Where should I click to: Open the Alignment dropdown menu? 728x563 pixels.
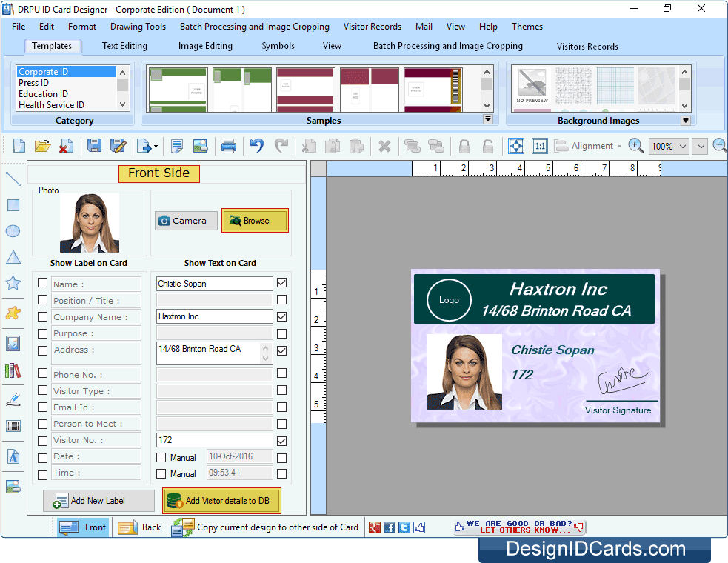[x=588, y=146]
